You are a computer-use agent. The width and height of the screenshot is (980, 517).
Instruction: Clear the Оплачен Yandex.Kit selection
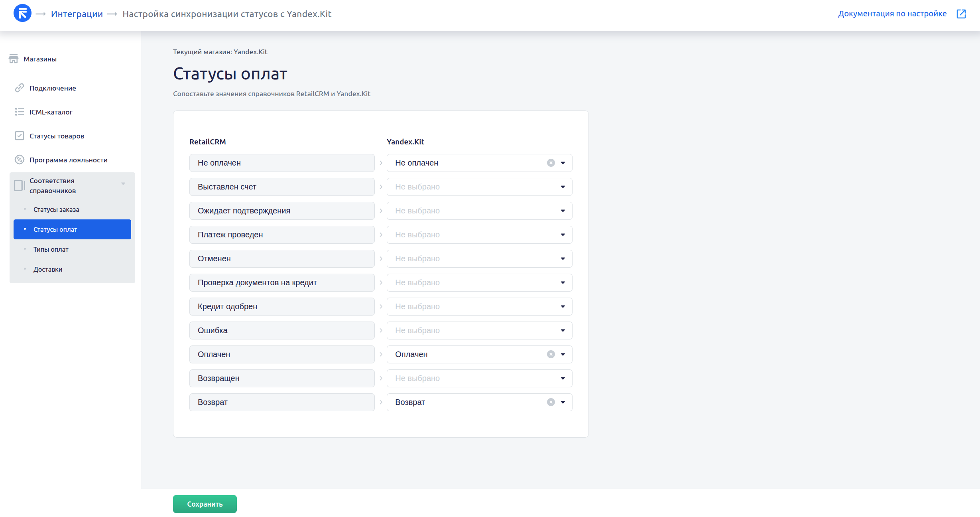[551, 354]
